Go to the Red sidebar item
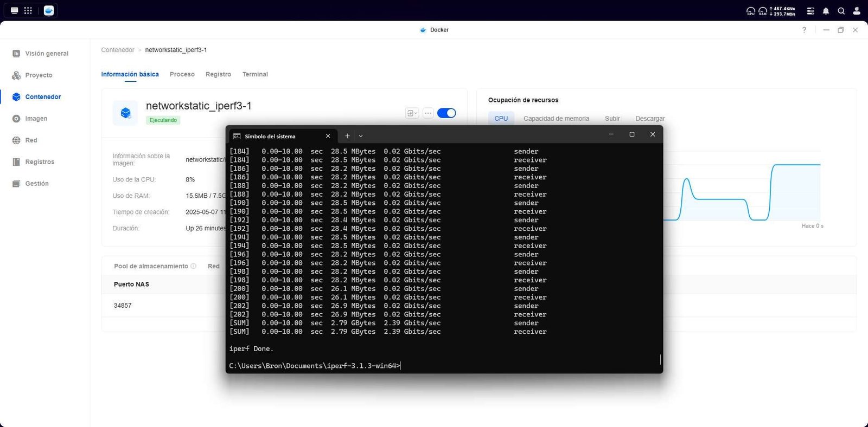Screen dimensions: 868x427 31,140
